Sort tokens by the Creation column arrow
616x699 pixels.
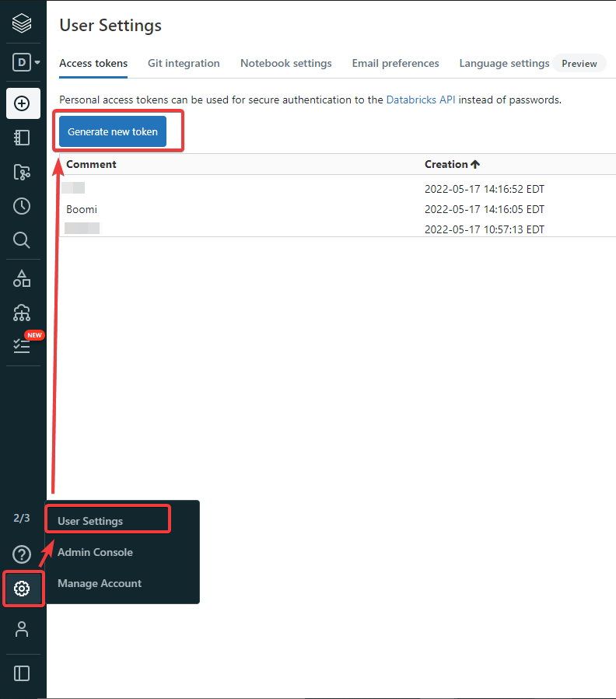pos(475,164)
